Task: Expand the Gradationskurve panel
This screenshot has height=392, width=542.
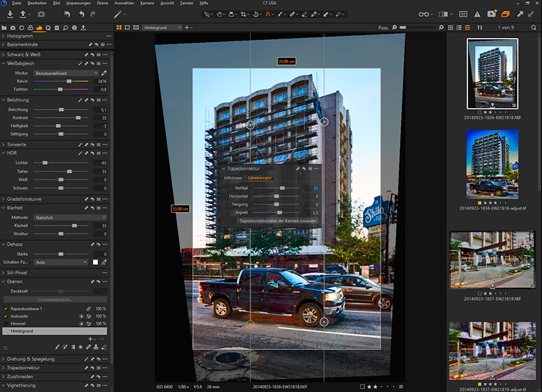Action: (x=3, y=199)
